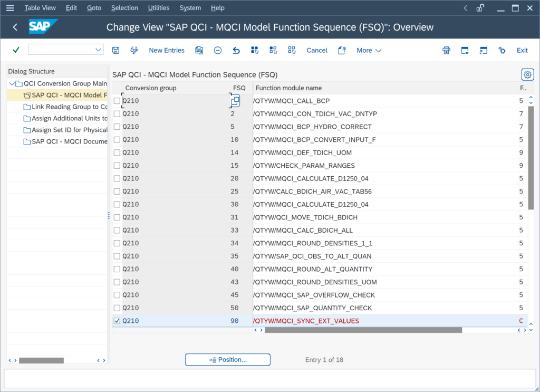Open the Selection menu
Viewport: 540px width, 392px height.
[x=124, y=7]
